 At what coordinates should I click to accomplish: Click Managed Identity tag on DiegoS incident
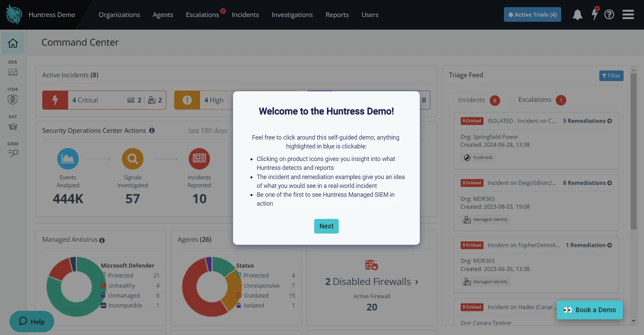486,220
